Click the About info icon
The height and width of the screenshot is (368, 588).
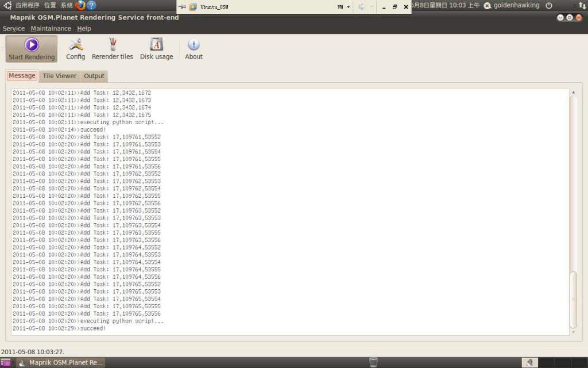click(194, 44)
